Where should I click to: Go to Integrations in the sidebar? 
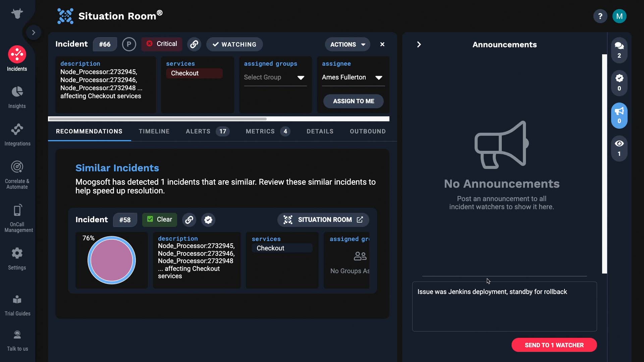click(x=17, y=135)
